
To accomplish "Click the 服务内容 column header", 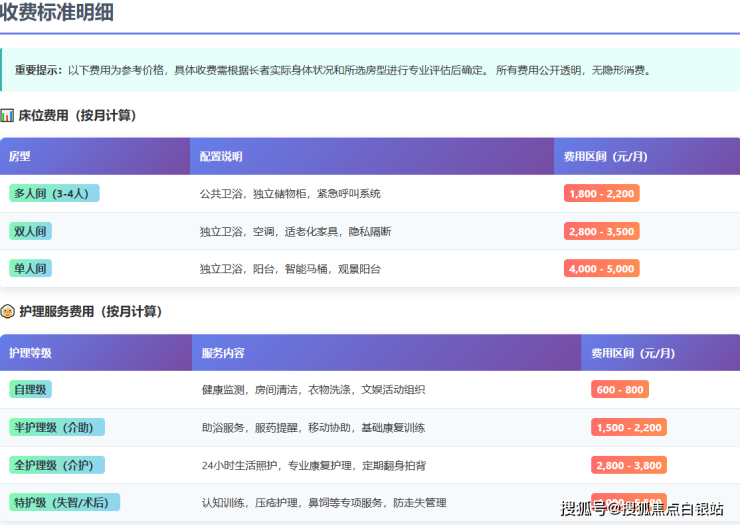I will (x=222, y=353).
